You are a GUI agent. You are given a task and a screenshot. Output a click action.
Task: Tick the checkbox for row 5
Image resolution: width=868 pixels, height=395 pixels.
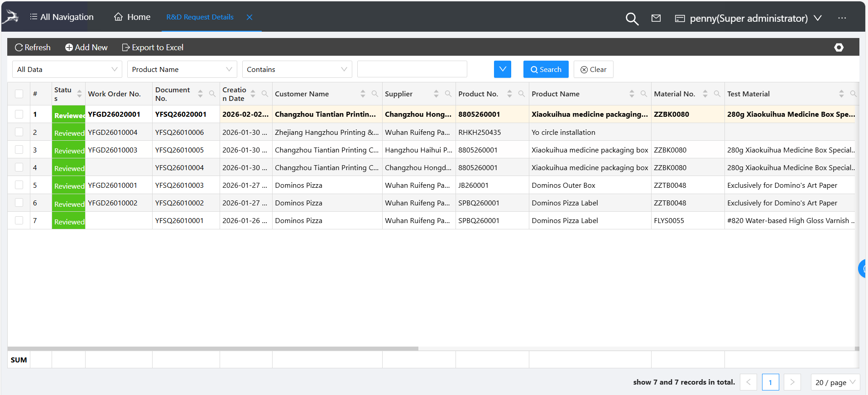[x=19, y=185]
